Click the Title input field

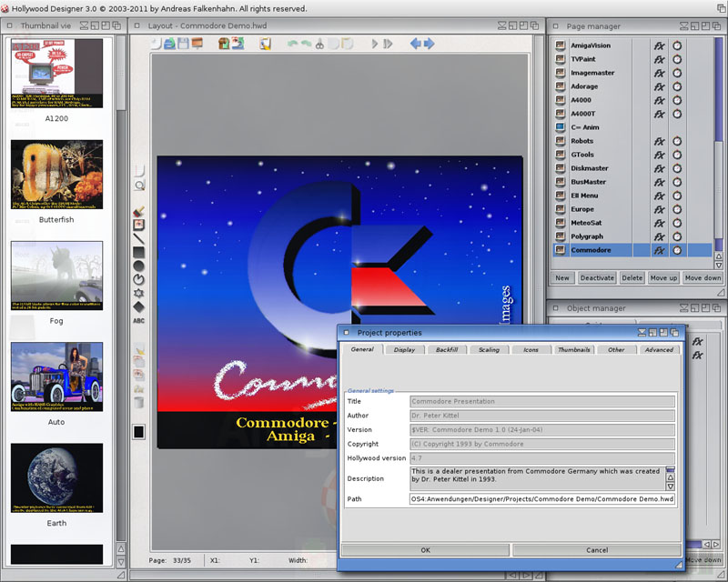(542, 401)
